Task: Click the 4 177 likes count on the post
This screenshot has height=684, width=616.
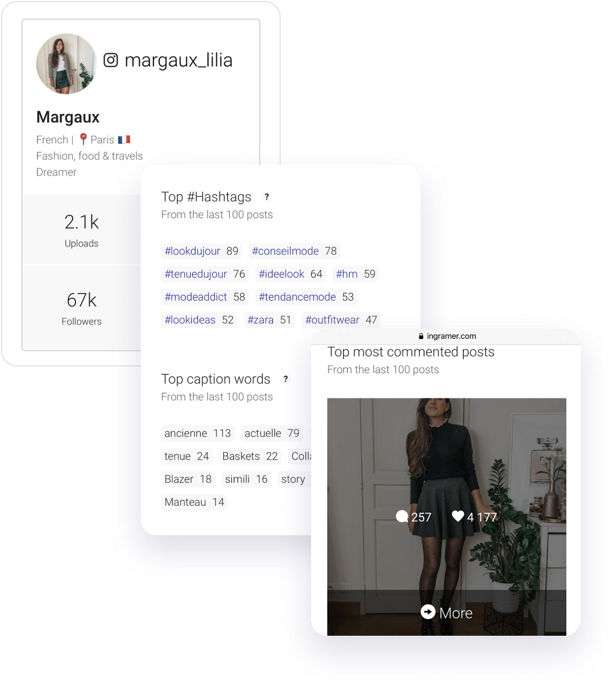Action: (482, 517)
